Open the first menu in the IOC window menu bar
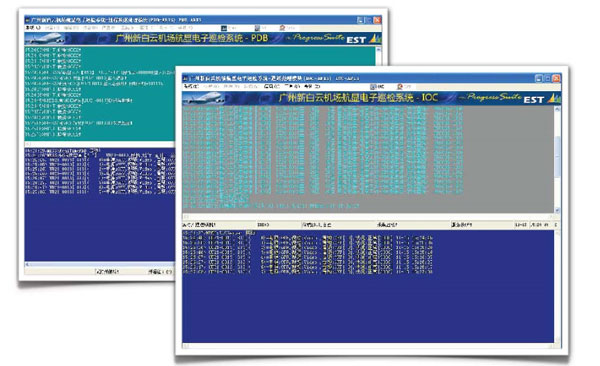Screen dimensions: 600x366 pos(191,87)
